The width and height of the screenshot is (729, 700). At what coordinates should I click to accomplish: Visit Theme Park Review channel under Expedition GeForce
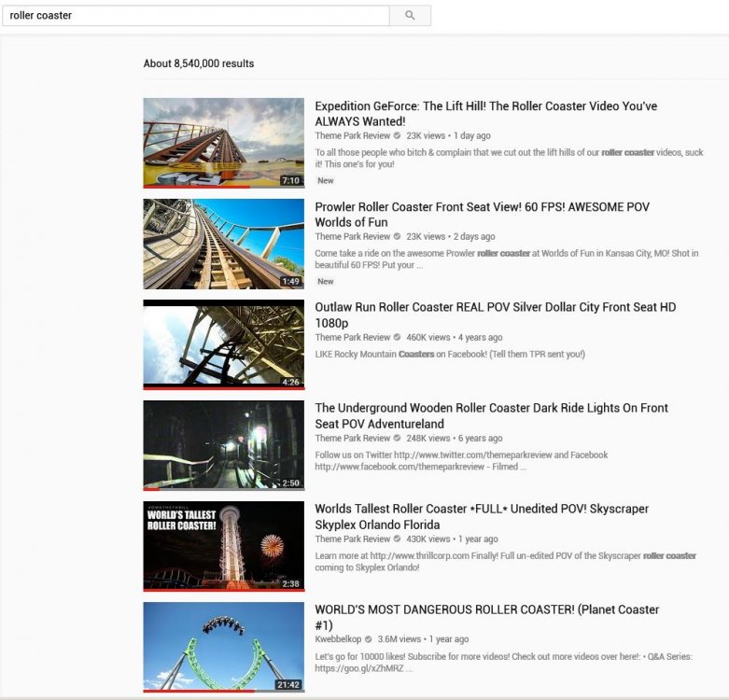pos(353,135)
